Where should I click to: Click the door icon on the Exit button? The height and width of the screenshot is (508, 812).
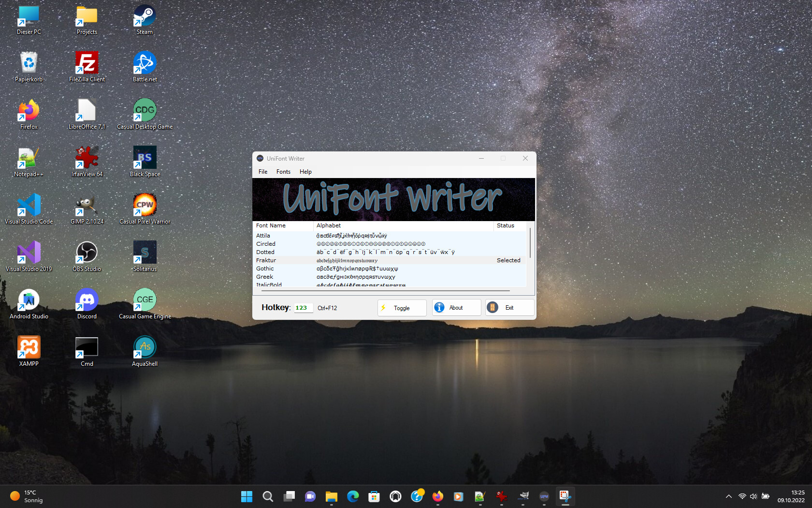point(492,307)
